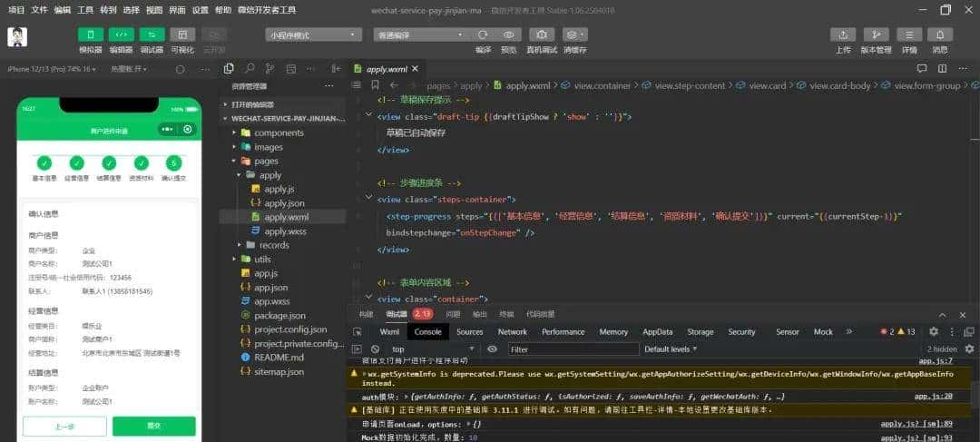Open the 文件 menu
The height and width of the screenshot is (442, 980).
click(39, 10)
